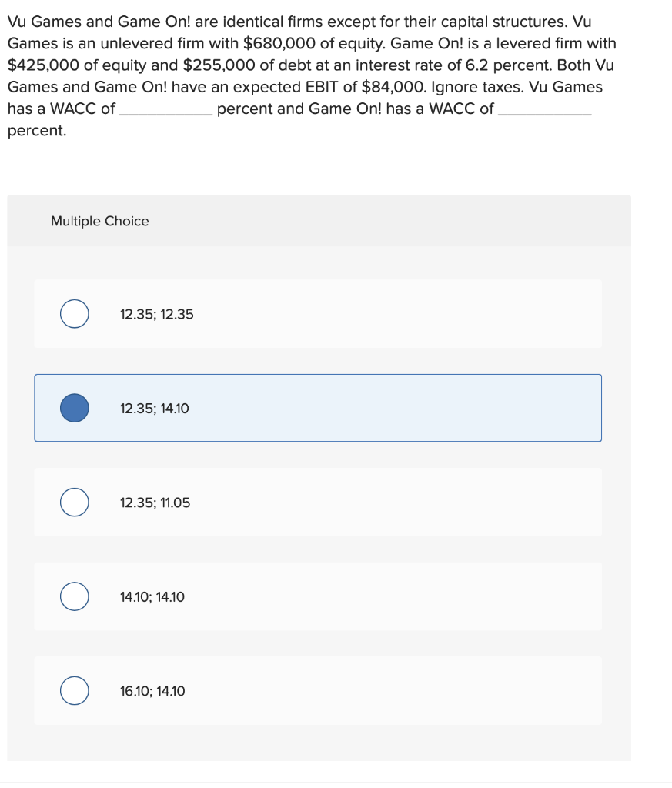
Task: Select the radio button for 12.35; 11.05
Action: (74, 502)
